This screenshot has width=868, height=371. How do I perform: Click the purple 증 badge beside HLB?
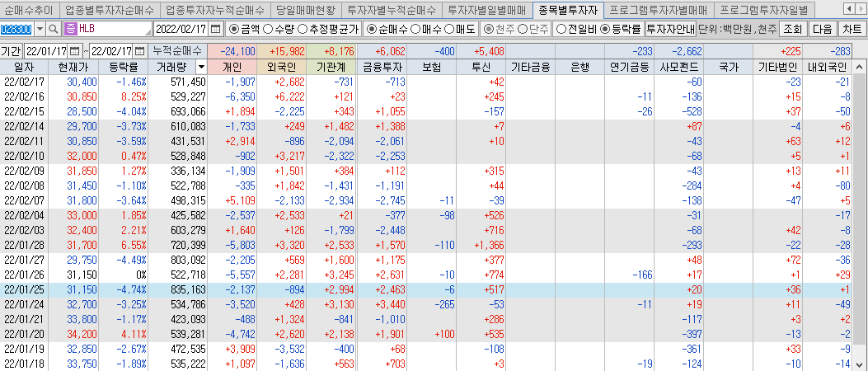70,29
